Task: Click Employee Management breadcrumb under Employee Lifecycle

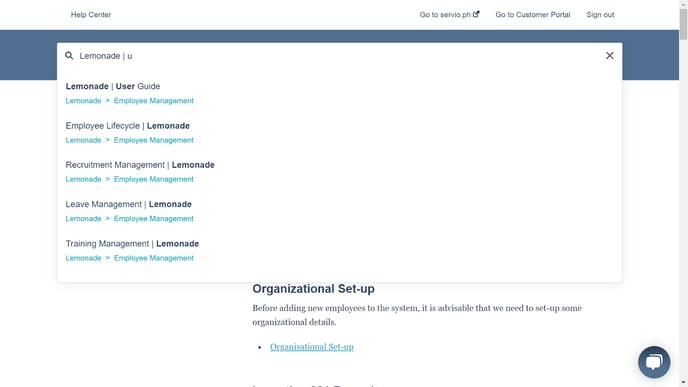Action: 154,140
